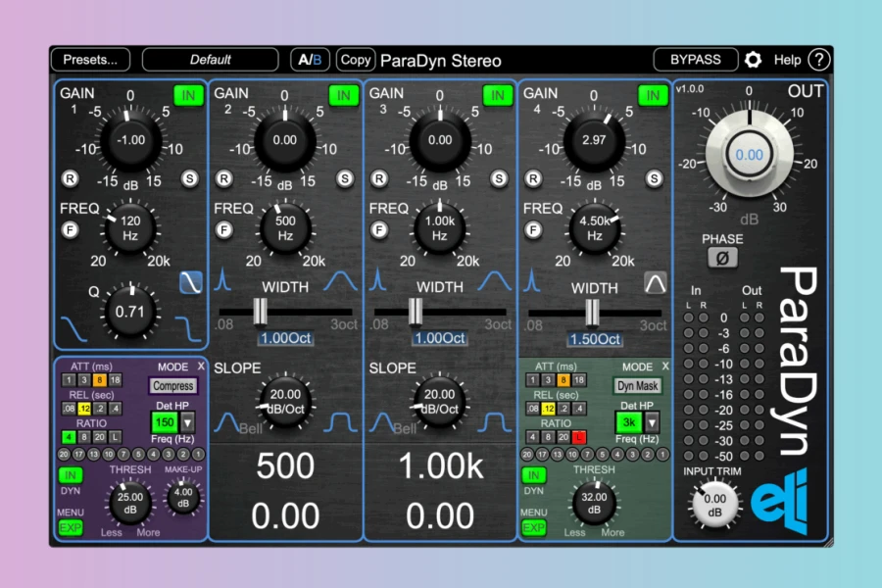Toggle band 4 dynamics IN DYN button
882x588 pixels.
pos(534,475)
